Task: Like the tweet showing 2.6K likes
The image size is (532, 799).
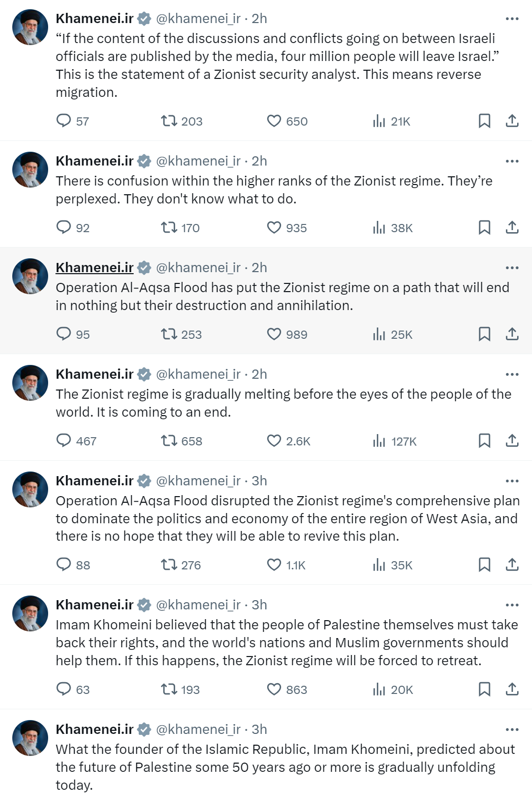Action: (274, 441)
